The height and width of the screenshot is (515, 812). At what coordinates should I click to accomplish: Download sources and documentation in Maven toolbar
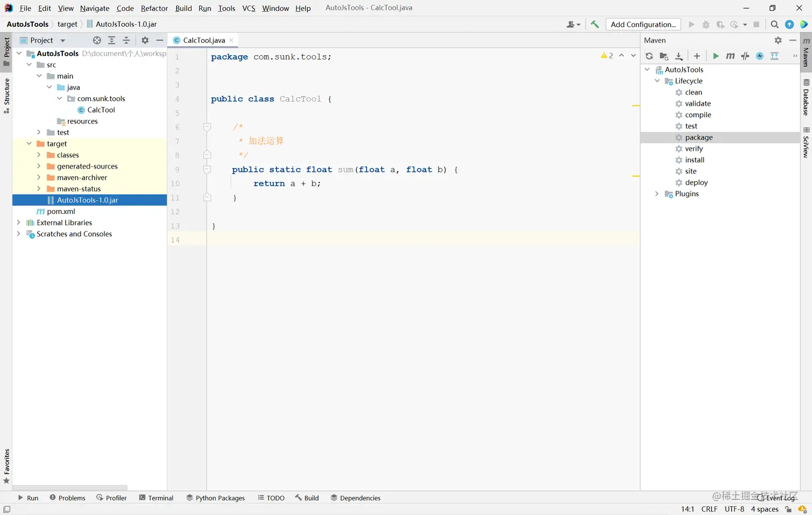[x=679, y=56]
